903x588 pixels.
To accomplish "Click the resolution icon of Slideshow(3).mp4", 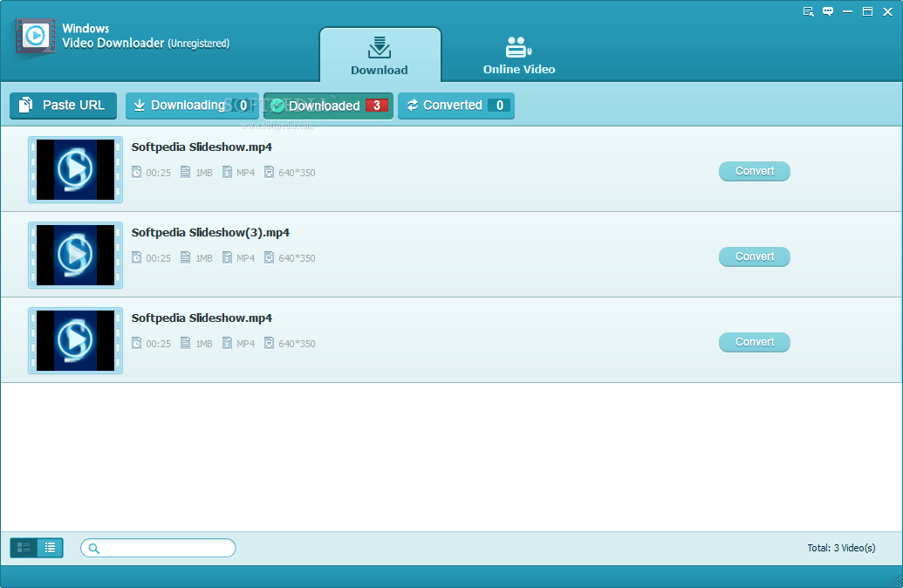I will point(269,257).
